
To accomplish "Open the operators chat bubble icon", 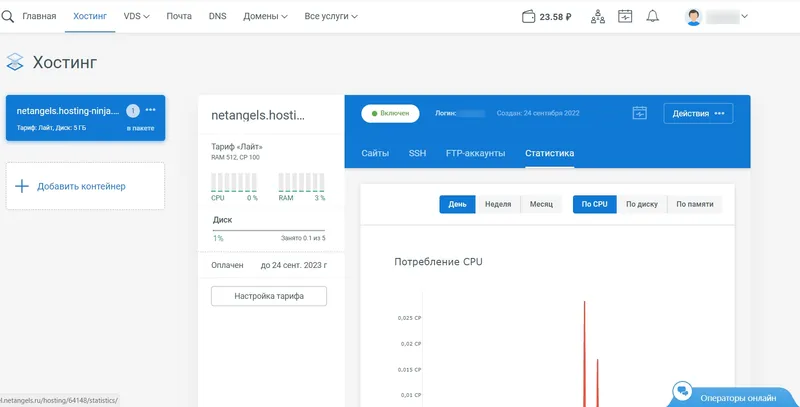I will click(681, 392).
